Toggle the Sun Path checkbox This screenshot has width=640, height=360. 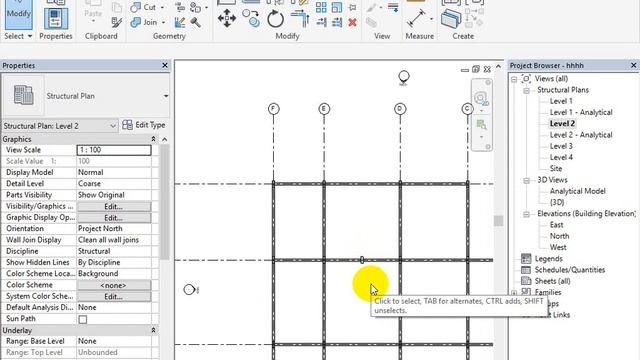click(x=83, y=319)
